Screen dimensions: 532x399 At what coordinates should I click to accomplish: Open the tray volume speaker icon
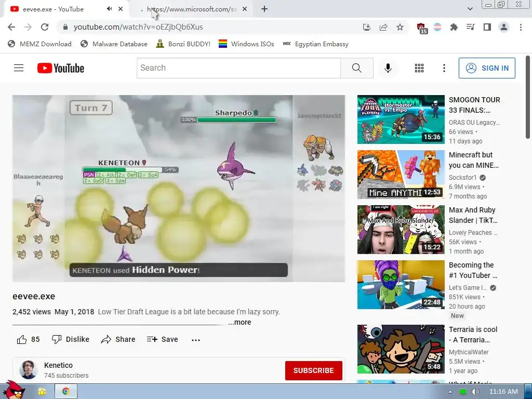[x=475, y=392]
